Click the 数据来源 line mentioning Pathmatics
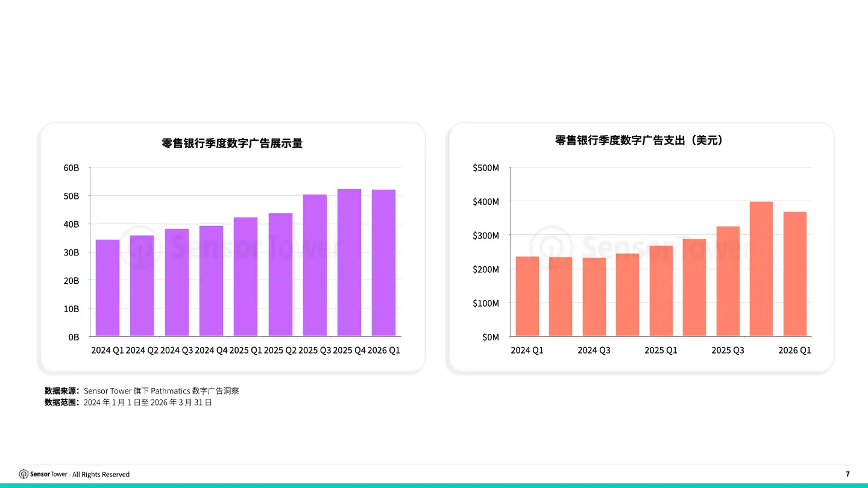Screen dimensions: 868x488 pos(142,391)
